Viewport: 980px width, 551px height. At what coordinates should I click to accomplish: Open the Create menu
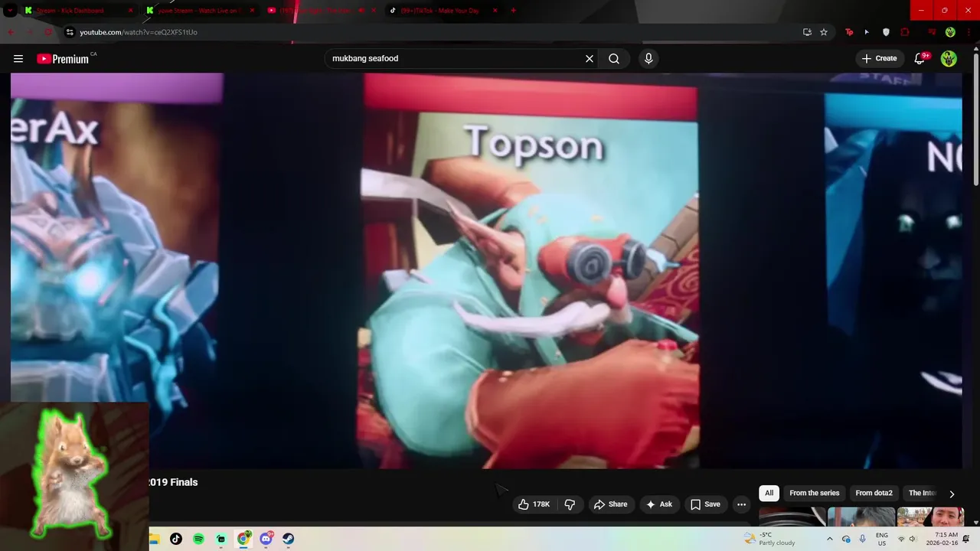click(879, 59)
